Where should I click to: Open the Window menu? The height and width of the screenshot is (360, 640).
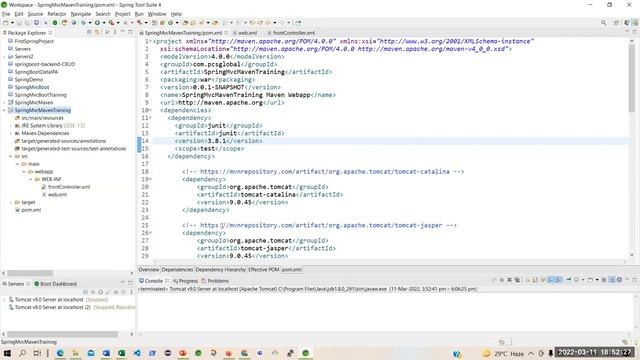pyautogui.click(x=157, y=14)
